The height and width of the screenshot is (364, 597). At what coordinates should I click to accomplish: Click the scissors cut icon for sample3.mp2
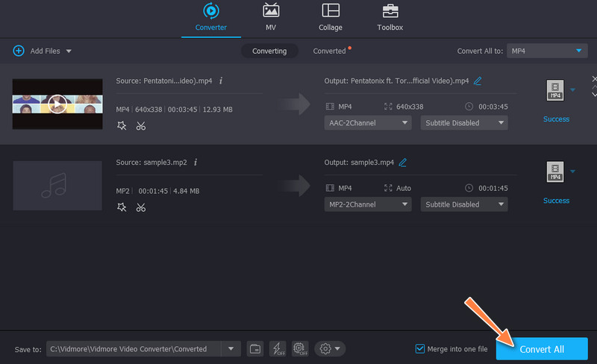(140, 207)
